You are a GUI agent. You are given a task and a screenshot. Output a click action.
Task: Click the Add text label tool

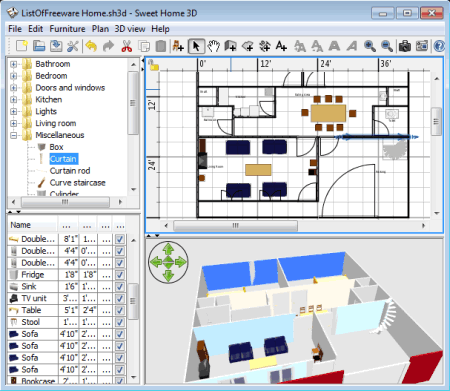pyautogui.click(x=281, y=46)
